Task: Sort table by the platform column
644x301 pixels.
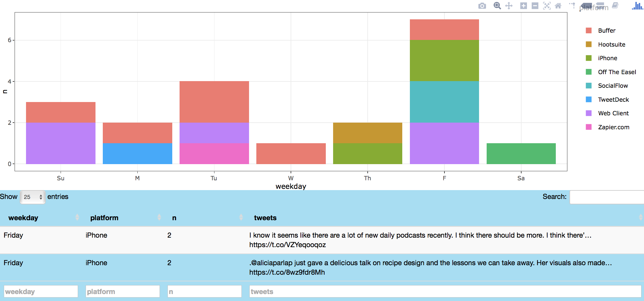Action: tap(123, 218)
